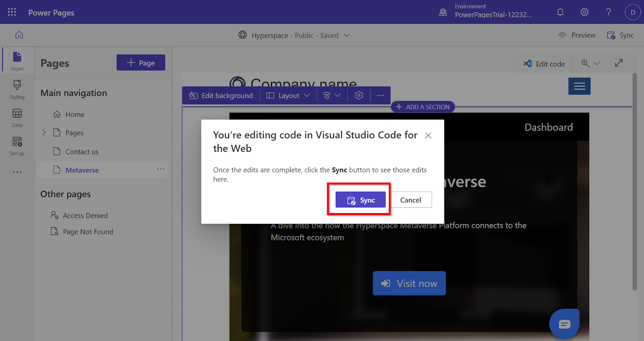This screenshot has height=341, width=644.
Task: Open the Page Not Found page
Action: click(82, 231)
